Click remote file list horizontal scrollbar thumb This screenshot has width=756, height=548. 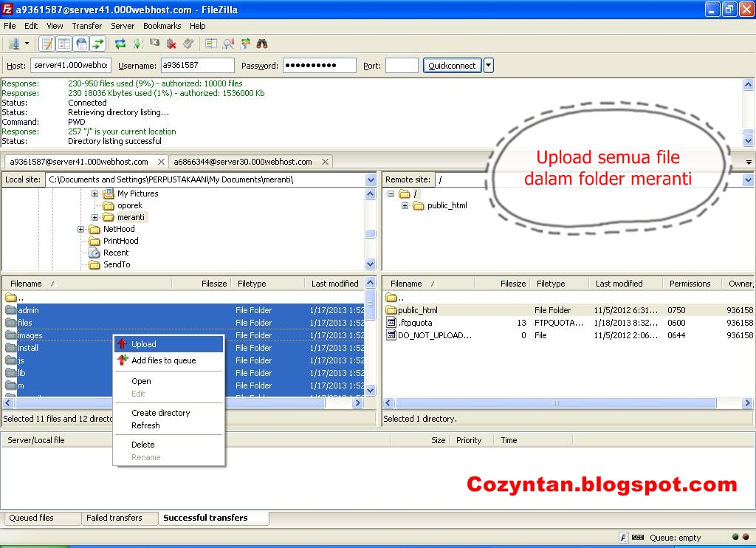pos(555,403)
